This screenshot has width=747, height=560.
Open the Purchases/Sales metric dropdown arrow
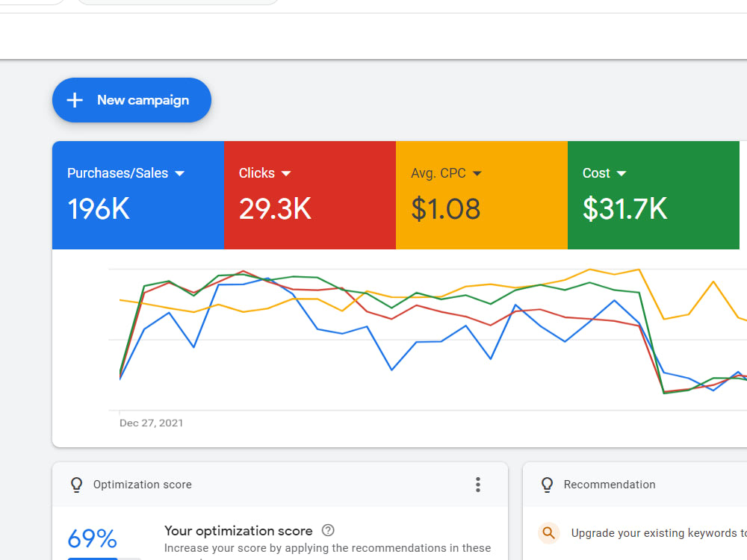[179, 173]
